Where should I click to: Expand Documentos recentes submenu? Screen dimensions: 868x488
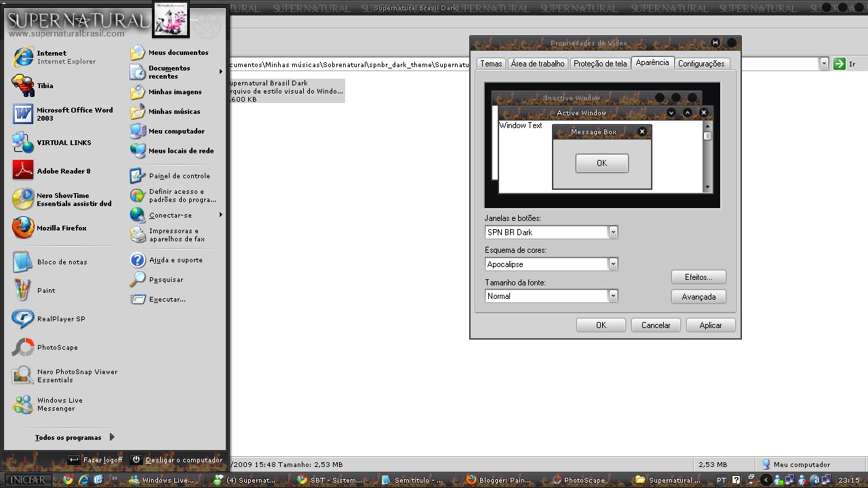(x=176, y=72)
